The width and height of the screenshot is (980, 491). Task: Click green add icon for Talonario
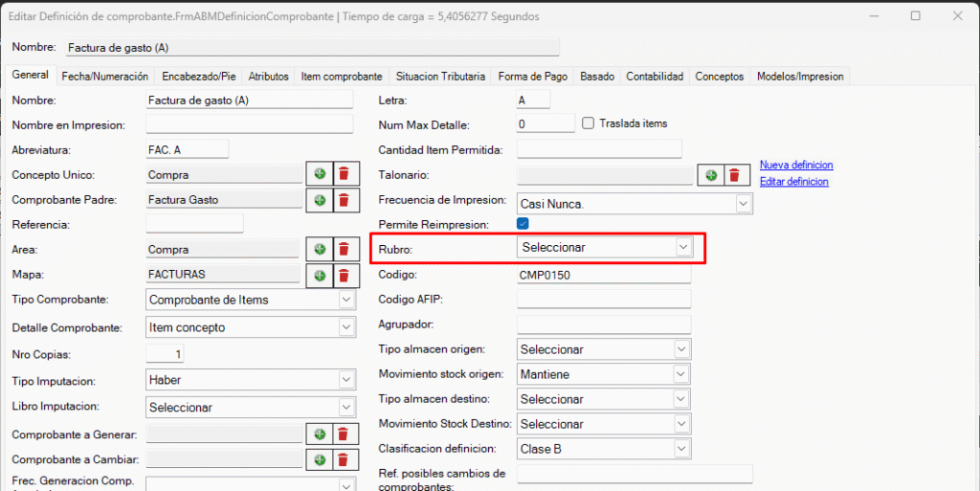point(710,175)
